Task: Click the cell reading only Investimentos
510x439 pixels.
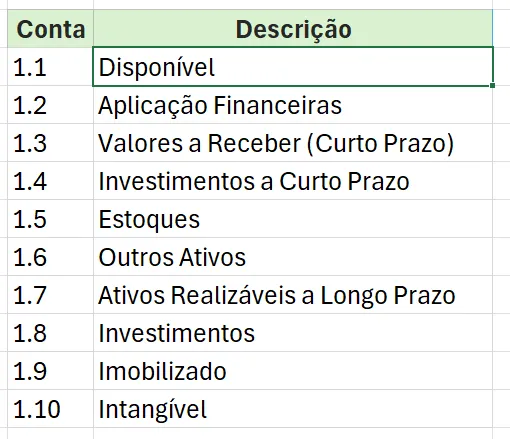Action: [x=293, y=333]
